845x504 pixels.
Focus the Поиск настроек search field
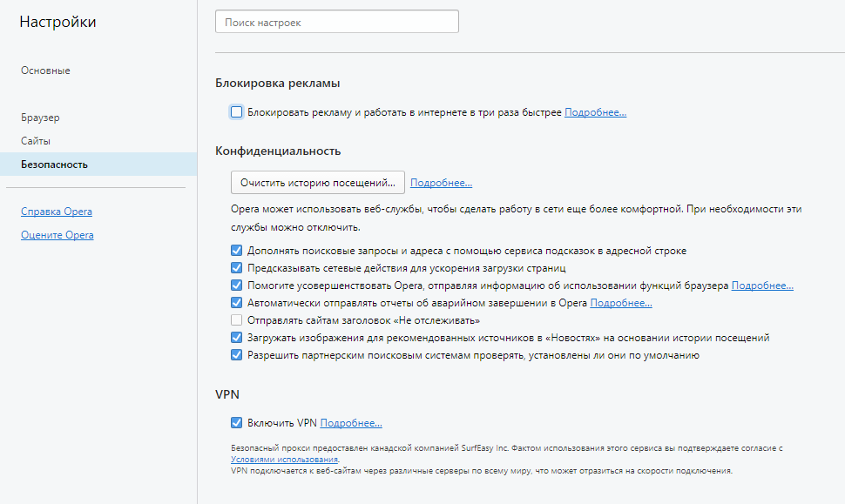tap(337, 22)
